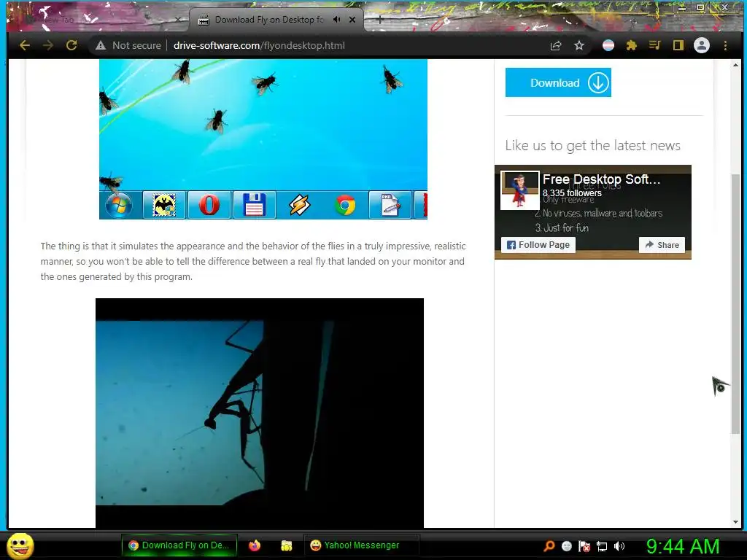This screenshot has width=747, height=560.
Task: Open the flag with red X tray icon
Action: [584, 546]
